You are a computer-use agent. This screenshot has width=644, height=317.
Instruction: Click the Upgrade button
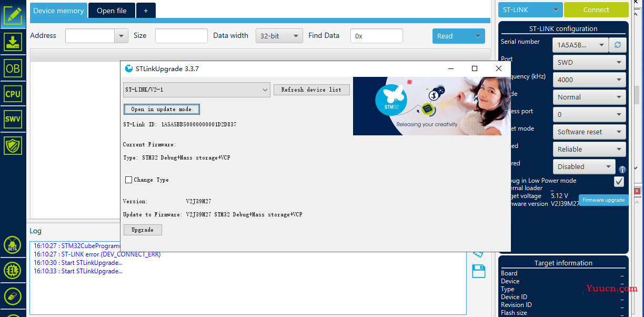click(x=143, y=230)
